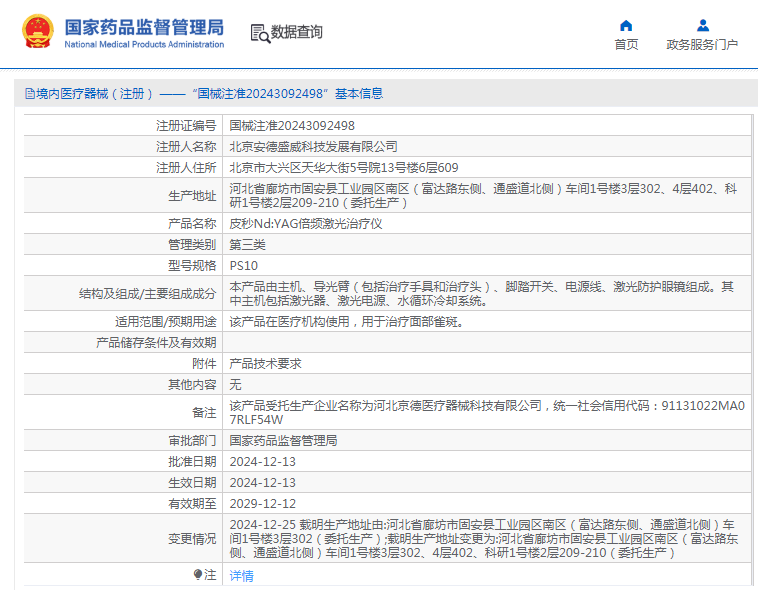Click the 批准日期 row label

coord(192,462)
